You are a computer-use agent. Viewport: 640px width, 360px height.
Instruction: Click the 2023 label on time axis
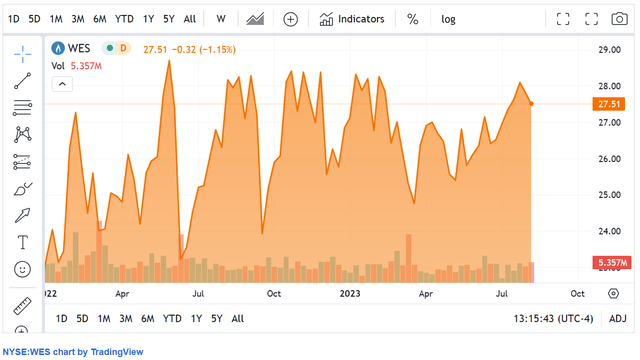(x=350, y=293)
